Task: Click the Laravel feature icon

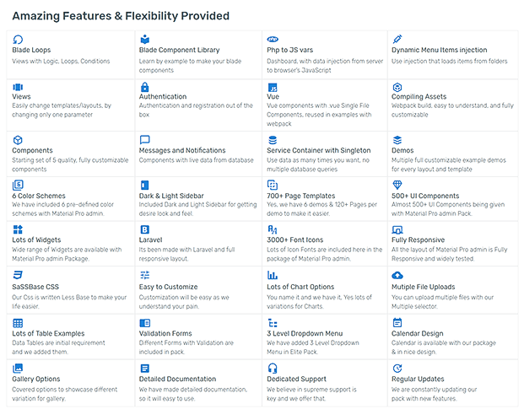Action: tap(144, 229)
